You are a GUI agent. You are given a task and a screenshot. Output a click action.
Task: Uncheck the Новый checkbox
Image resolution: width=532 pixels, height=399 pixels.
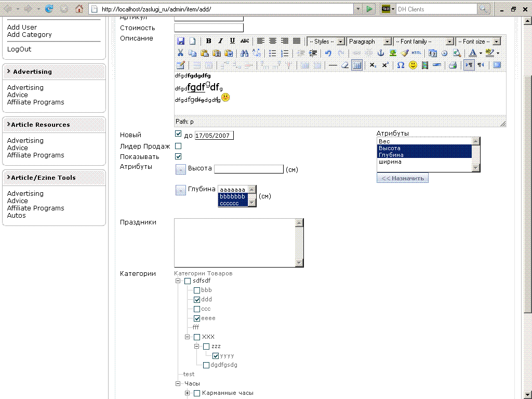tap(178, 135)
